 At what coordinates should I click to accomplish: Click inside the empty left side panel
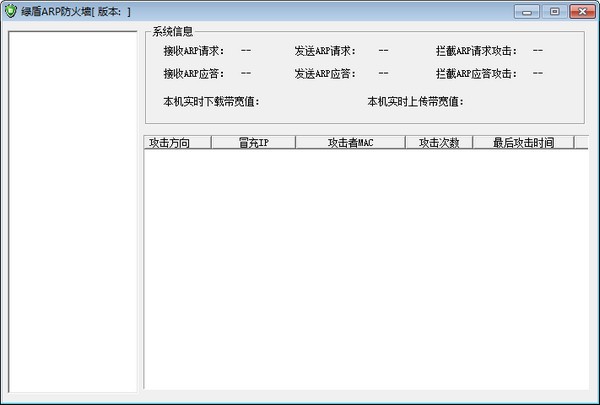[72, 210]
